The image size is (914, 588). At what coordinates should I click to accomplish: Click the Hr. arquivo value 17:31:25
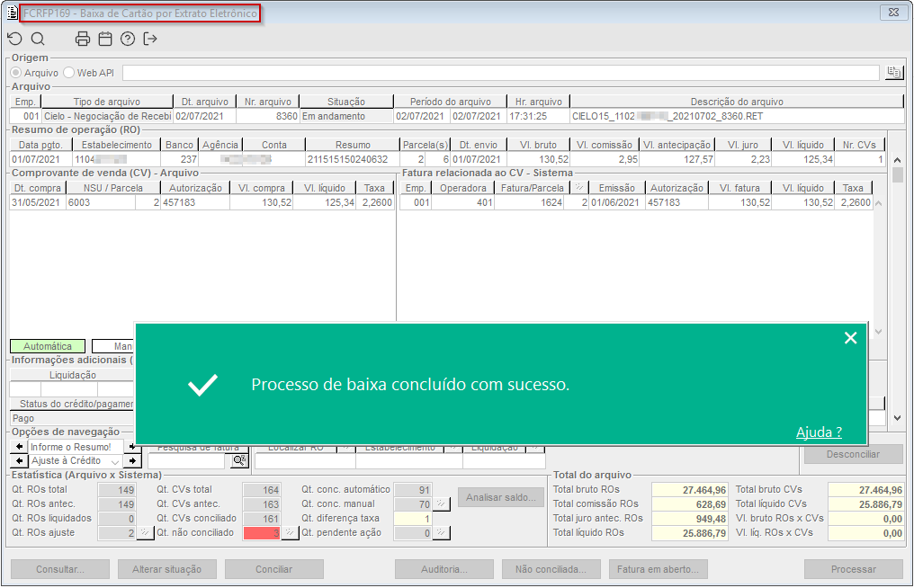point(537,116)
